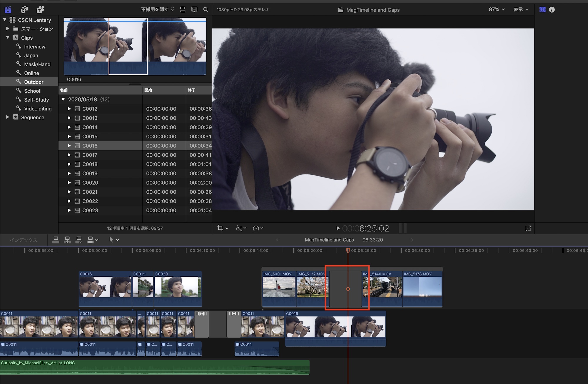Click the browser search magnifier icon
The width and height of the screenshot is (588, 384).
206,10
